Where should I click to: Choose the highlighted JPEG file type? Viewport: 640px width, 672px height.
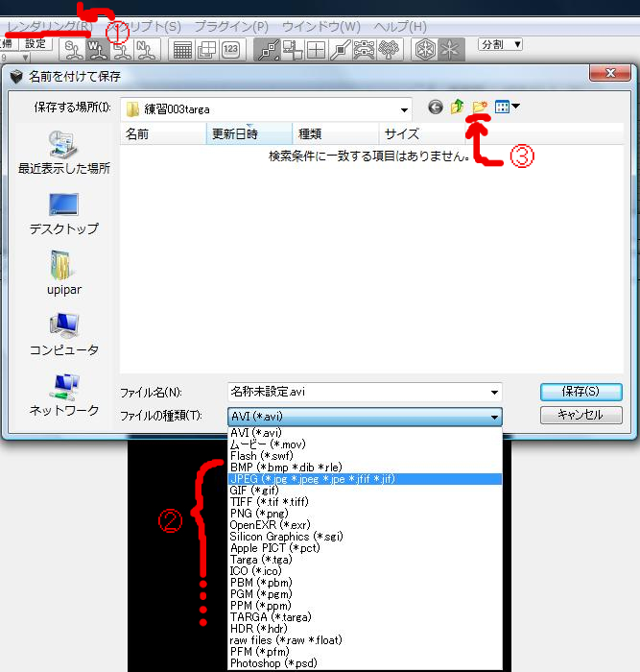tap(365, 479)
